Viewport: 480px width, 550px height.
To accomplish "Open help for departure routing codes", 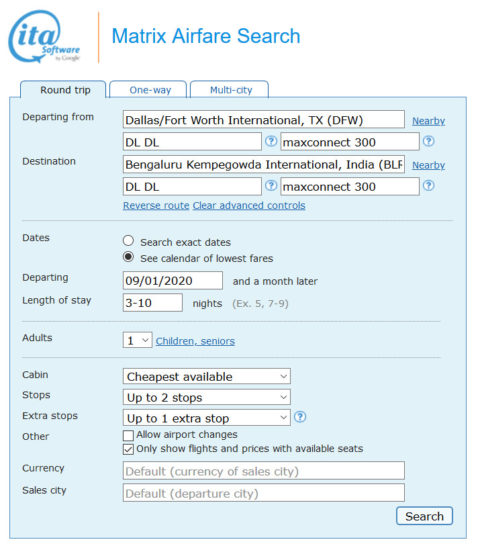I will pos(271,141).
